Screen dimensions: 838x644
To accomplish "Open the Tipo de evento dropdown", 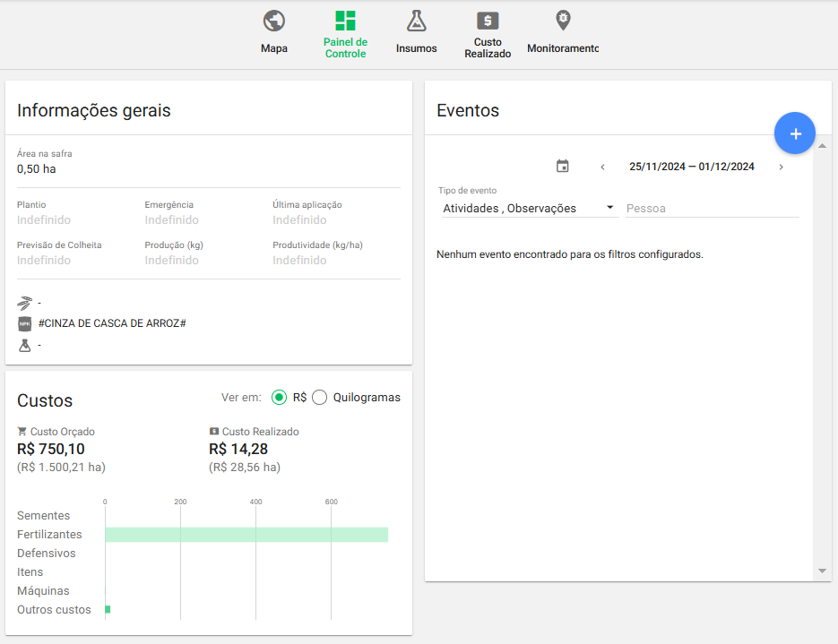I will [x=528, y=208].
